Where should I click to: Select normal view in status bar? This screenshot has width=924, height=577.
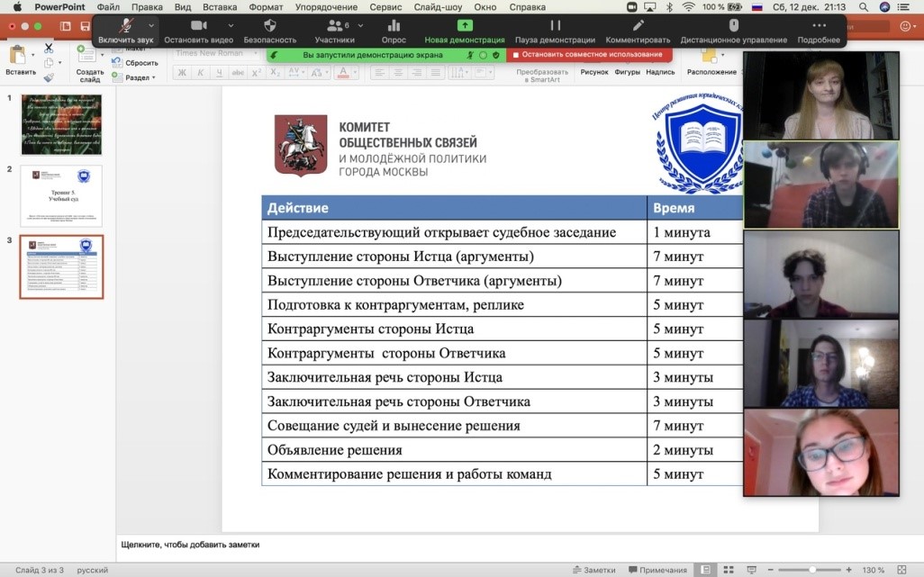(705, 569)
